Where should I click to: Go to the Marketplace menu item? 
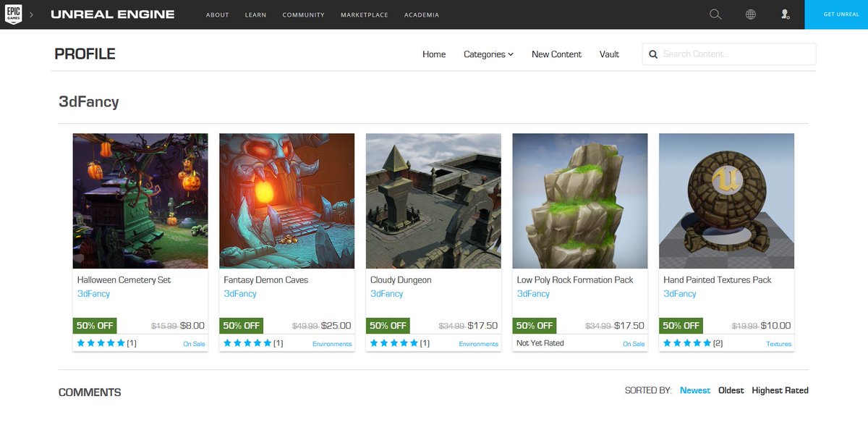click(x=364, y=15)
